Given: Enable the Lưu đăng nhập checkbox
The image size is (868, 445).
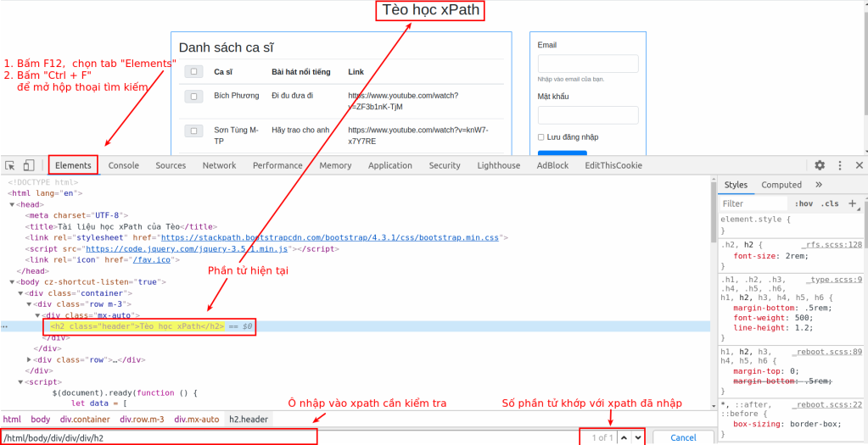Looking at the screenshot, I should [x=541, y=137].
